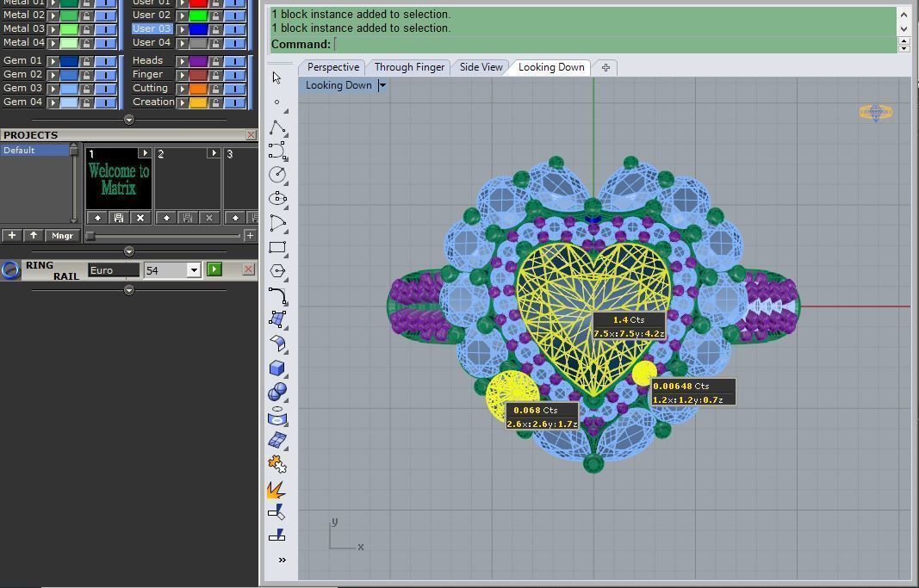This screenshot has height=588, width=919.
Task: Collapse layers panel via round arrow
Action: pos(129,120)
